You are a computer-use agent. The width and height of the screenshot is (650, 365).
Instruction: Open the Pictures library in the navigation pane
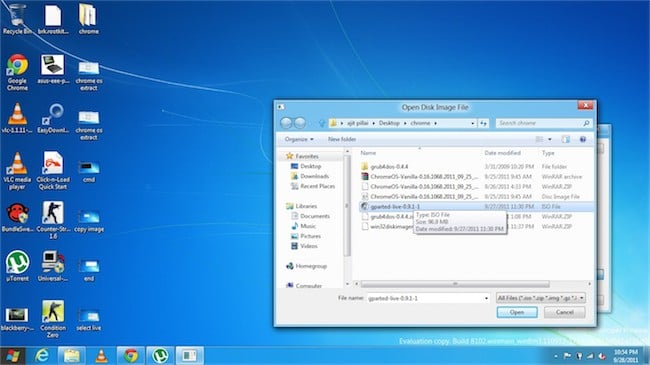[310, 236]
